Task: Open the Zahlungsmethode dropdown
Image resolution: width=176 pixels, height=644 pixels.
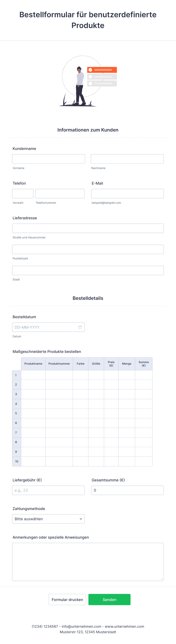Action: tap(48, 519)
